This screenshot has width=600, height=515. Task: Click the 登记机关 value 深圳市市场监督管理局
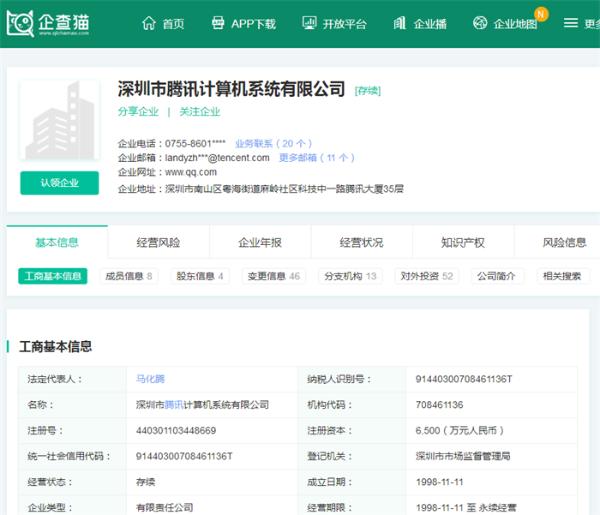(x=463, y=456)
